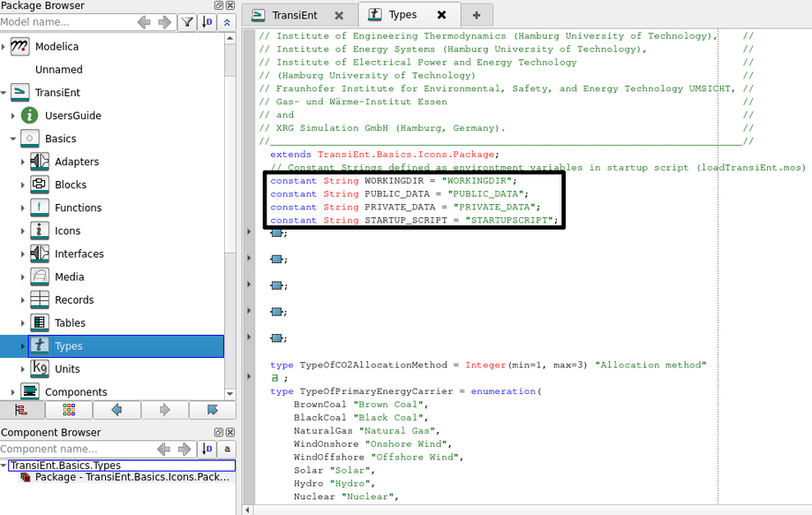
Task: Click the Component Browser back arrow
Action: coord(163,449)
